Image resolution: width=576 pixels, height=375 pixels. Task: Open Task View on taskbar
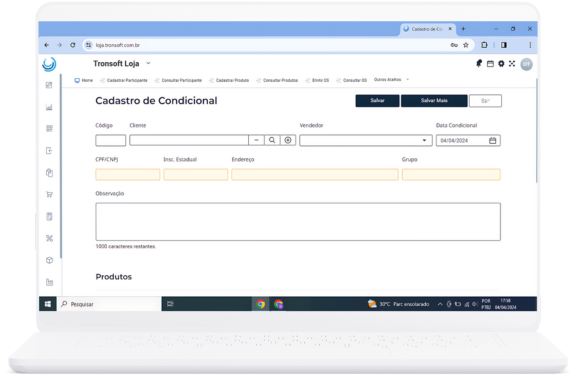click(x=170, y=304)
